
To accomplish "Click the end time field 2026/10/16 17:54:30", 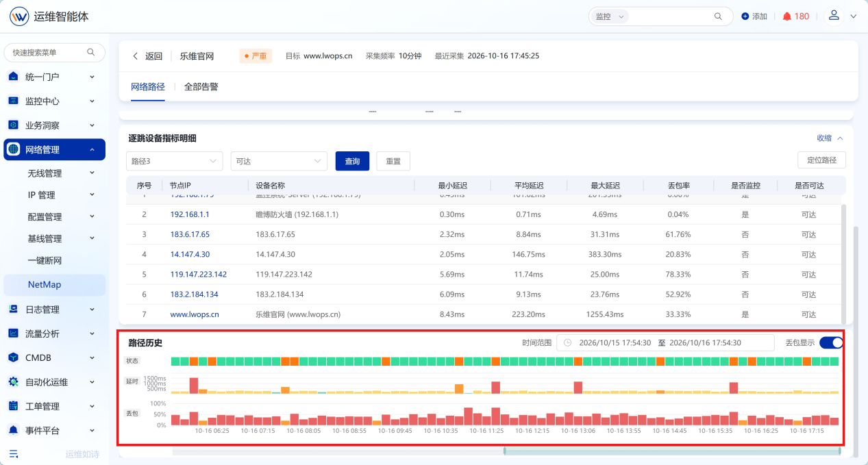I will pos(705,342).
